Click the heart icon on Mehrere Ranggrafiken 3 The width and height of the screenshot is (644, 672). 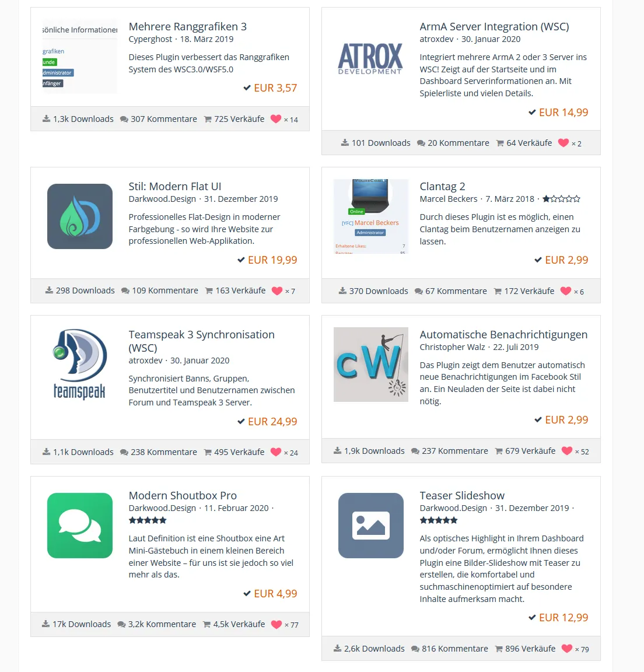click(x=276, y=119)
